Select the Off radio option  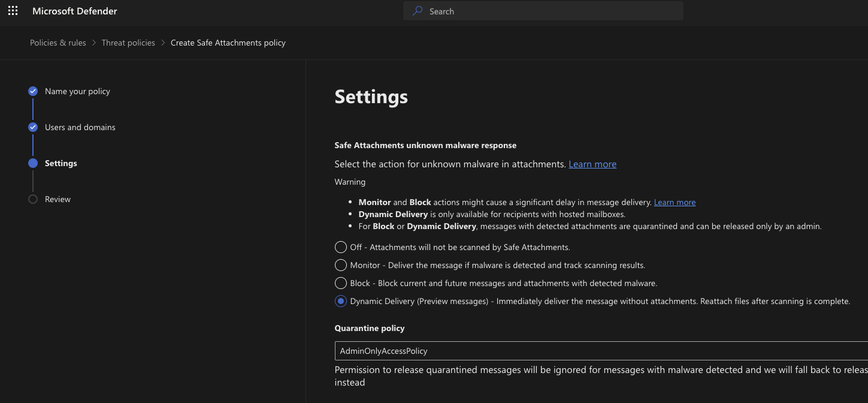pyautogui.click(x=340, y=247)
